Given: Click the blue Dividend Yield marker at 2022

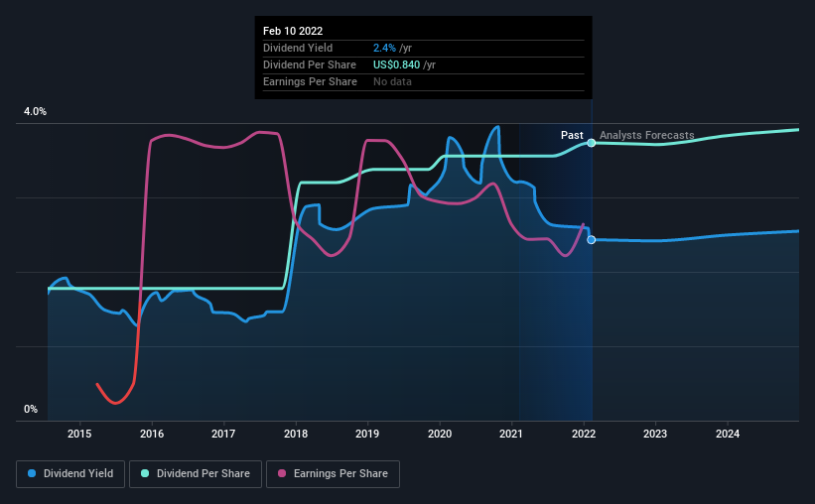Looking at the screenshot, I should pos(592,240).
